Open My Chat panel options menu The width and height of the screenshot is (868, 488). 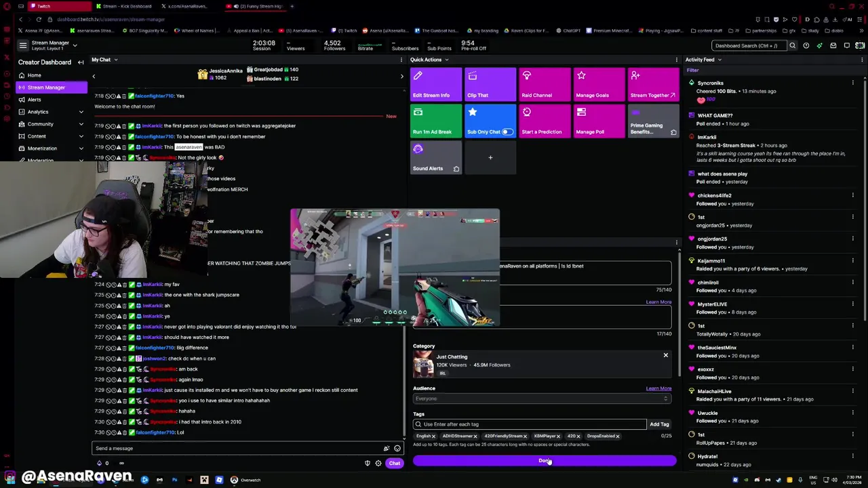click(401, 60)
